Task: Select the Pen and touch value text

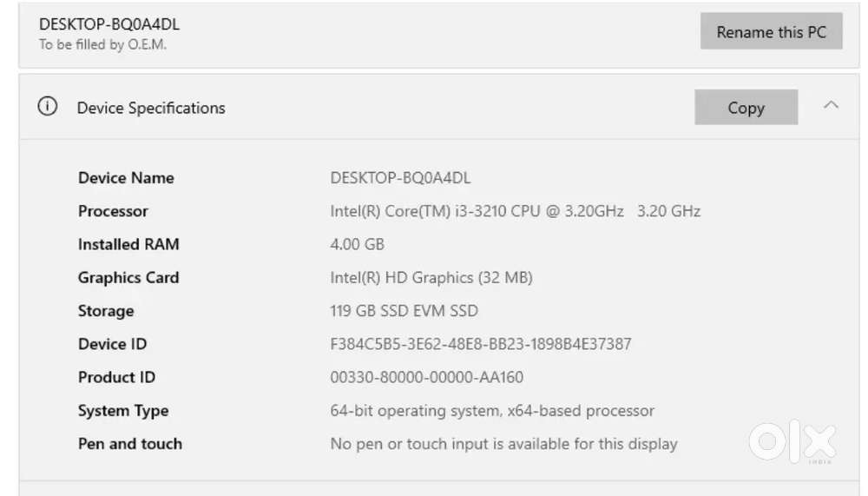Action: pyautogui.click(x=503, y=444)
